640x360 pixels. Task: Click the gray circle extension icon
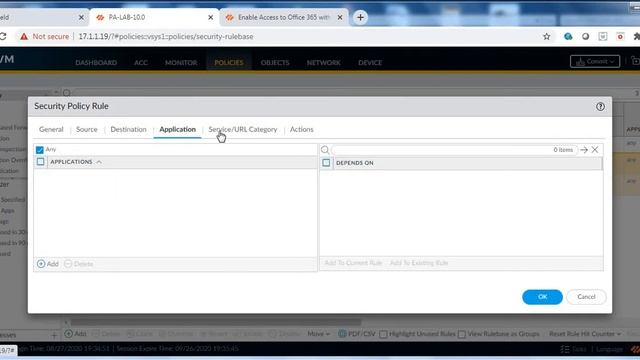[x=585, y=36]
